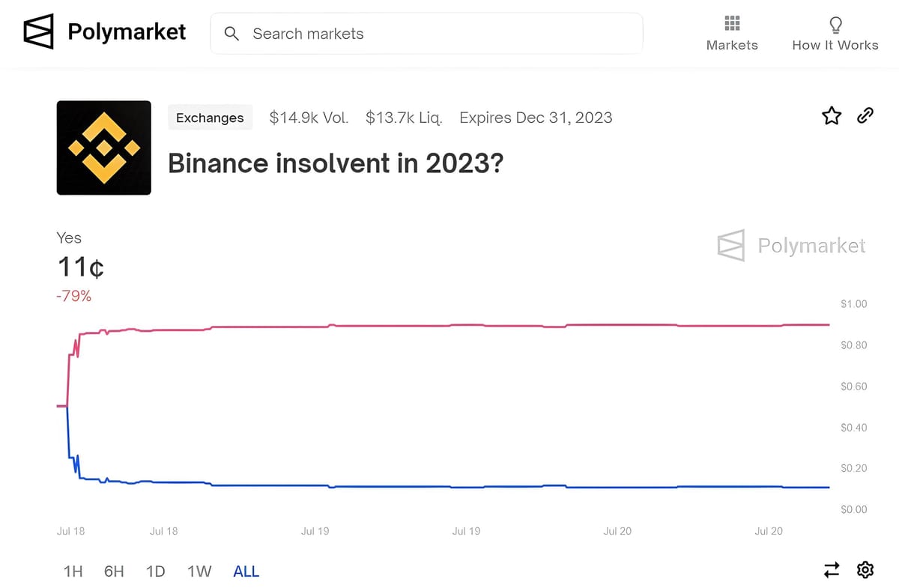Click the Binance market logo
This screenshot has width=899, height=588.
103,148
